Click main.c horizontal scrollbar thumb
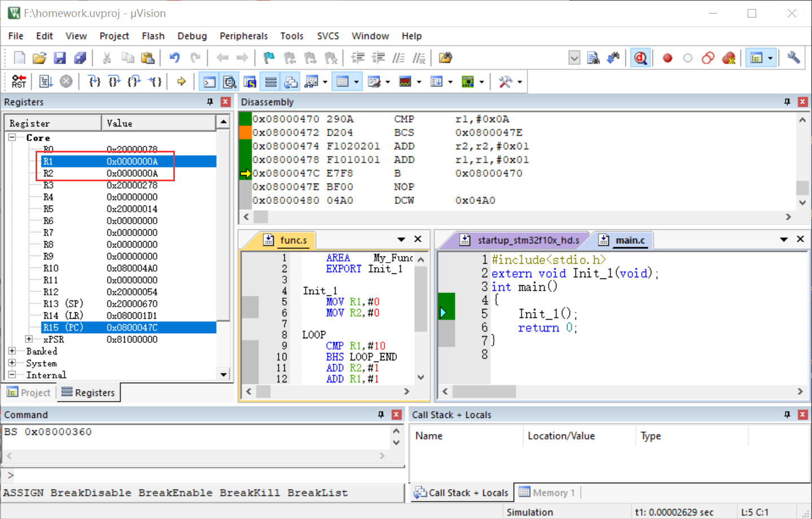This screenshot has width=812, height=519. point(484,391)
